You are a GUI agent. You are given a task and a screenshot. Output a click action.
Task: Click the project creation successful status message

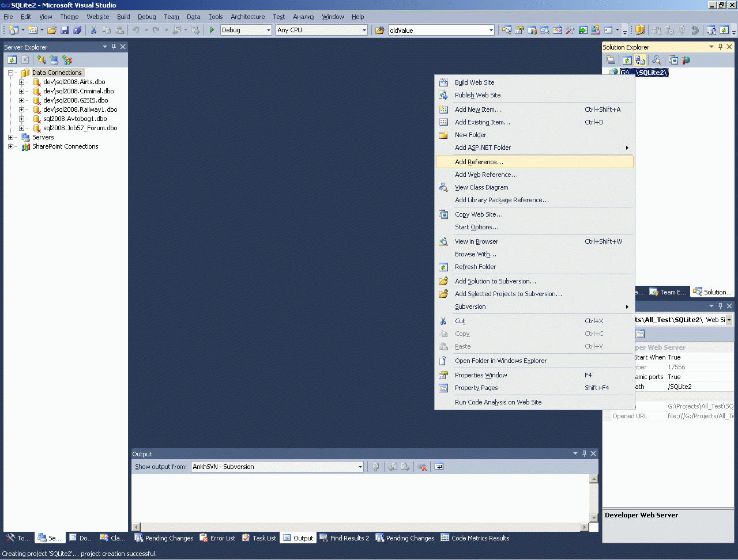coord(80,554)
